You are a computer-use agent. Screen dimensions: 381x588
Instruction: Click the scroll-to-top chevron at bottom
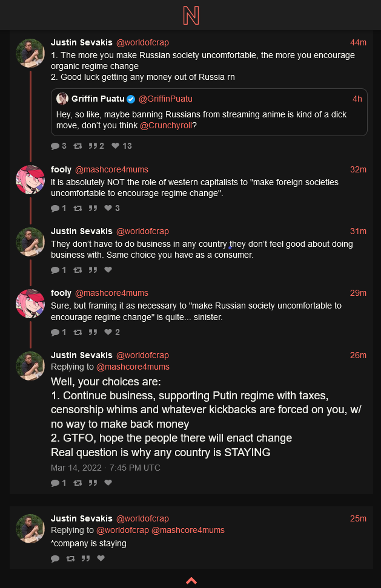(191, 581)
